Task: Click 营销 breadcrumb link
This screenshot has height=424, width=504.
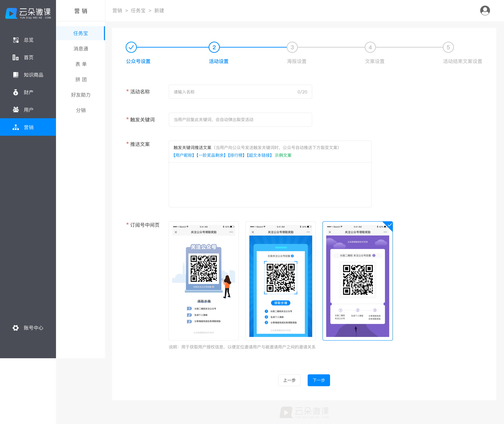Action: point(117,10)
